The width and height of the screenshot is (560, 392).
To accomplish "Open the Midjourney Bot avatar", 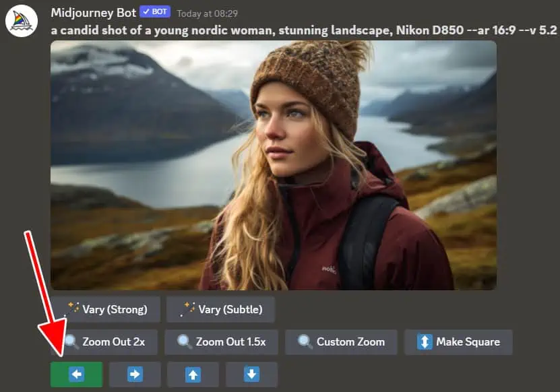I will pos(22,21).
